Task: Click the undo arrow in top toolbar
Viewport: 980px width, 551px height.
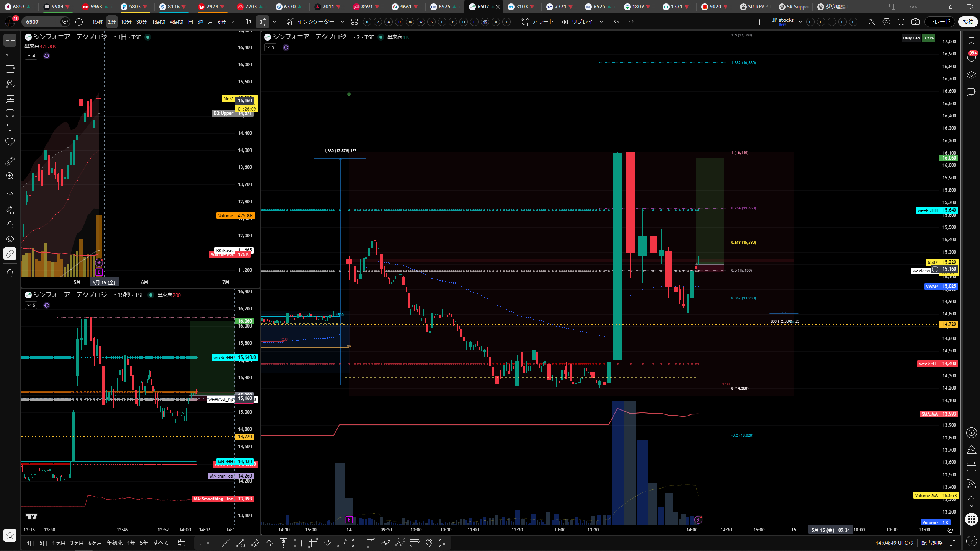Action: (x=616, y=22)
